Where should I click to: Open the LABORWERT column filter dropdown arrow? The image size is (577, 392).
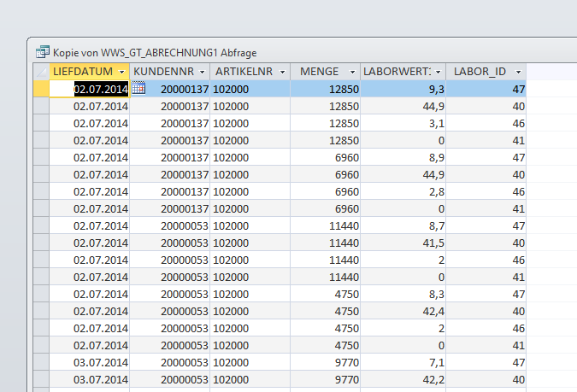(438, 72)
